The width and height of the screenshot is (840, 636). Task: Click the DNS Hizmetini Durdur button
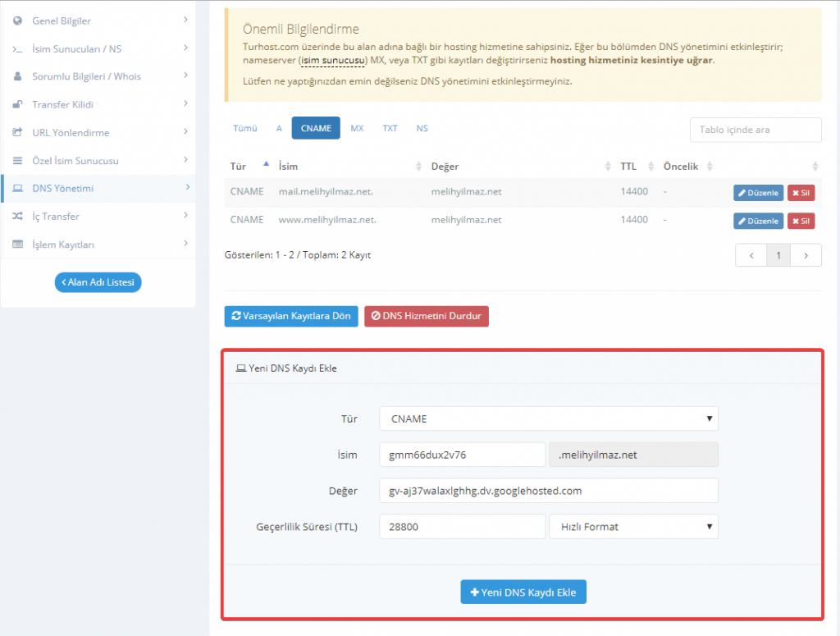[x=427, y=316]
